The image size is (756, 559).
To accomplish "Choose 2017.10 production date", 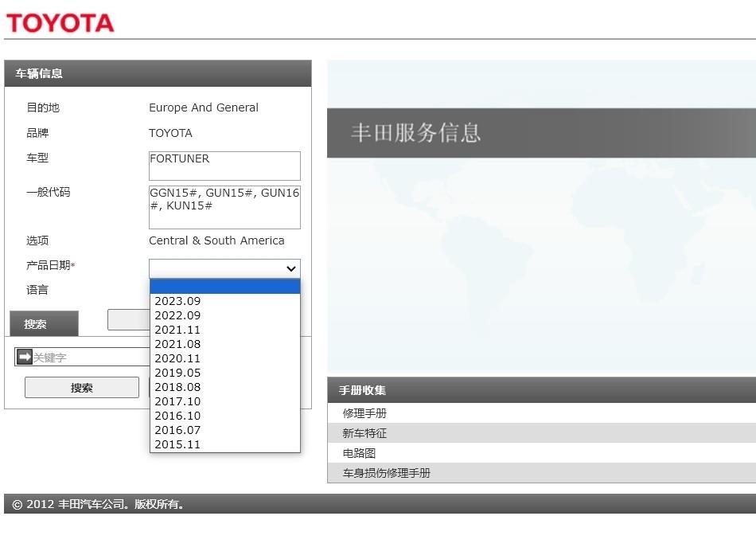I will 224,401.
